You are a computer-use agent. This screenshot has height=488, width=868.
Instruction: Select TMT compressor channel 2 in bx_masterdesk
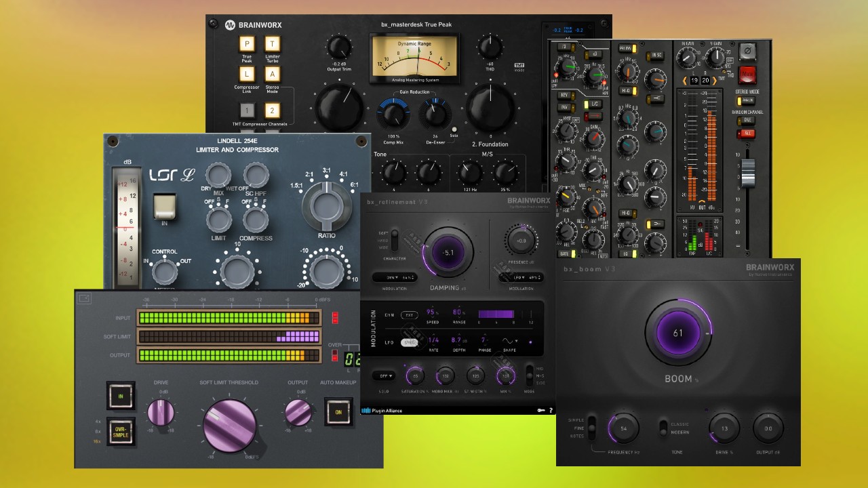point(272,110)
